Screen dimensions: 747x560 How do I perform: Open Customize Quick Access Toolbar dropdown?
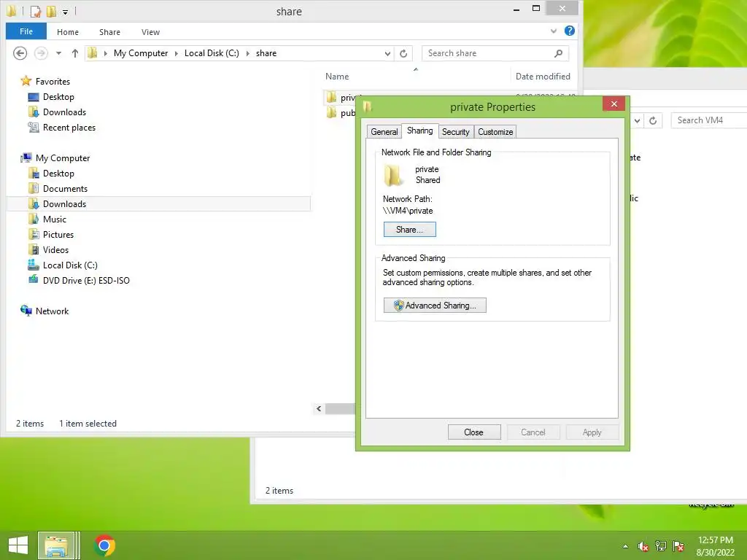(65, 12)
